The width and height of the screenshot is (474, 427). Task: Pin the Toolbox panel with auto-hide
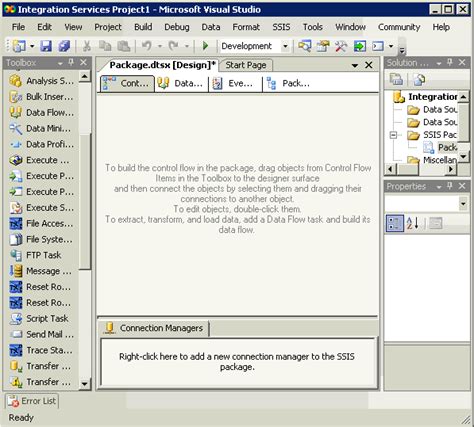tap(71, 62)
